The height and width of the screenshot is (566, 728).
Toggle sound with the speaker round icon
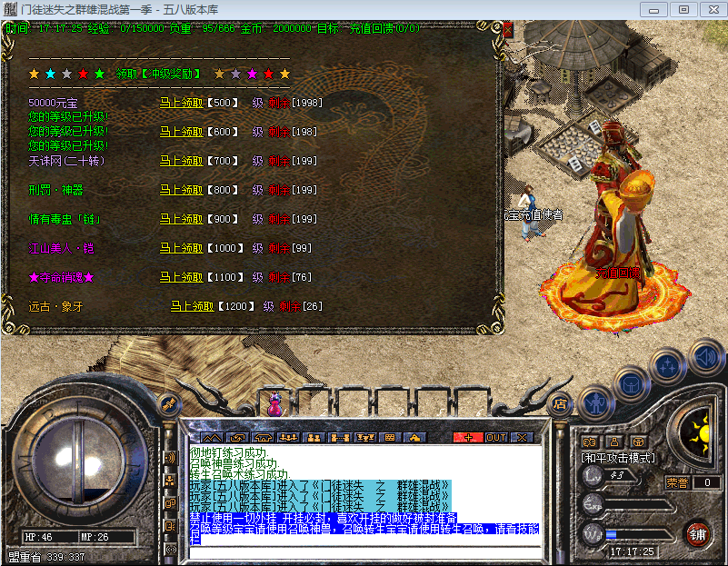click(706, 358)
